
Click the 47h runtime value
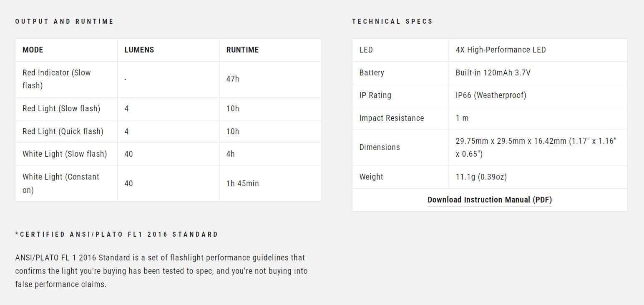pos(233,79)
